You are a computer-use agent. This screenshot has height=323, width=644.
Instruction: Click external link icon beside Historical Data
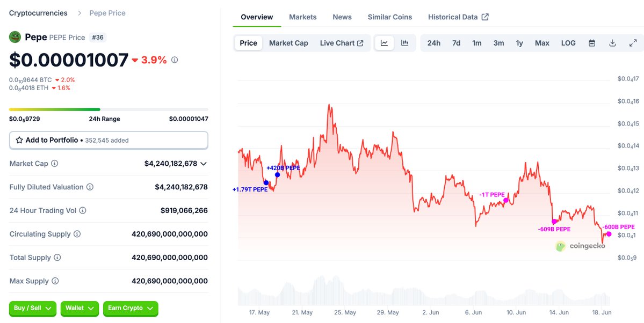coord(485,17)
